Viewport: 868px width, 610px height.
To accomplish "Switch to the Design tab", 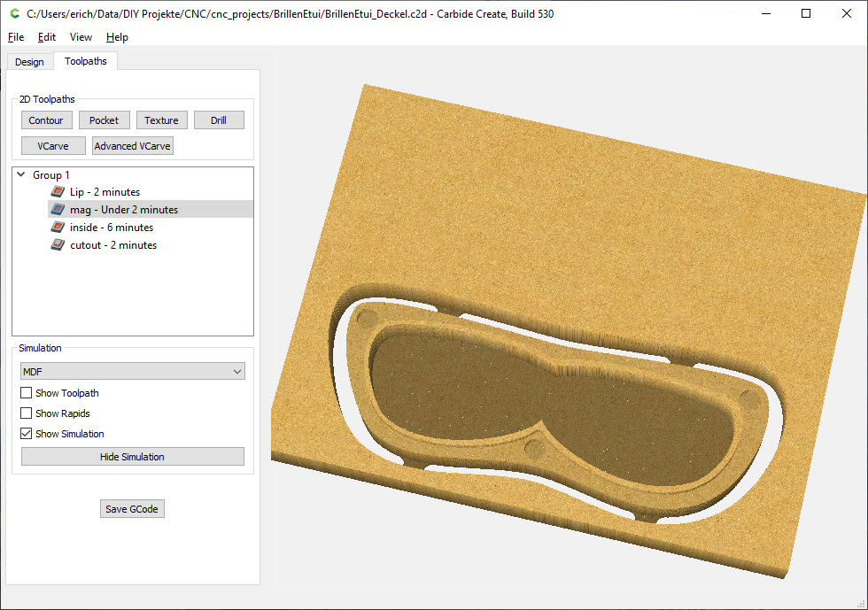I will click(29, 62).
